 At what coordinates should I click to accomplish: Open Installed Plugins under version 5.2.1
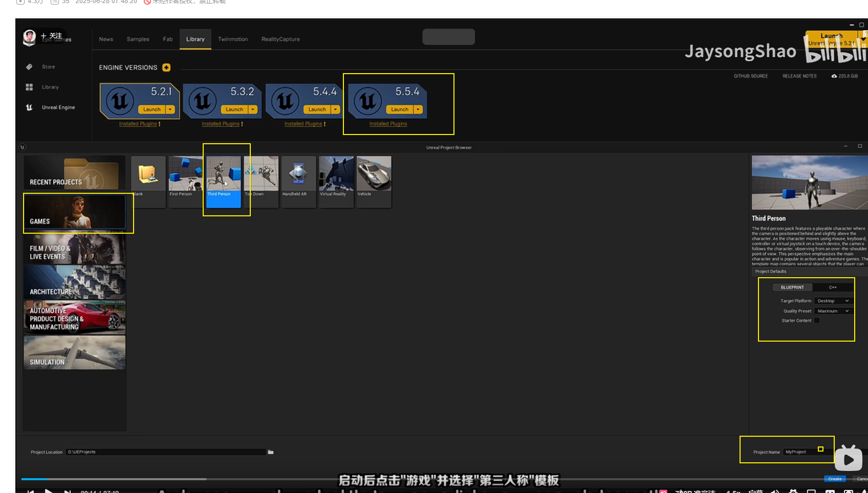coord(138,124)
